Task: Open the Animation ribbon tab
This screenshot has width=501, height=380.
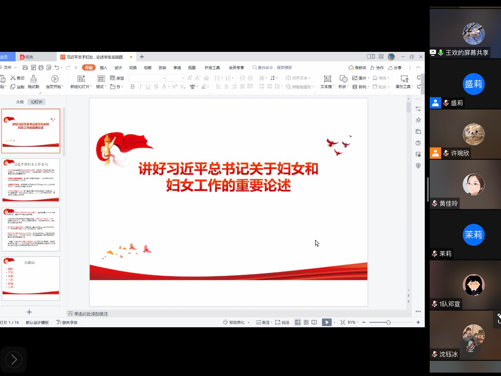Action: coord(148,68)
